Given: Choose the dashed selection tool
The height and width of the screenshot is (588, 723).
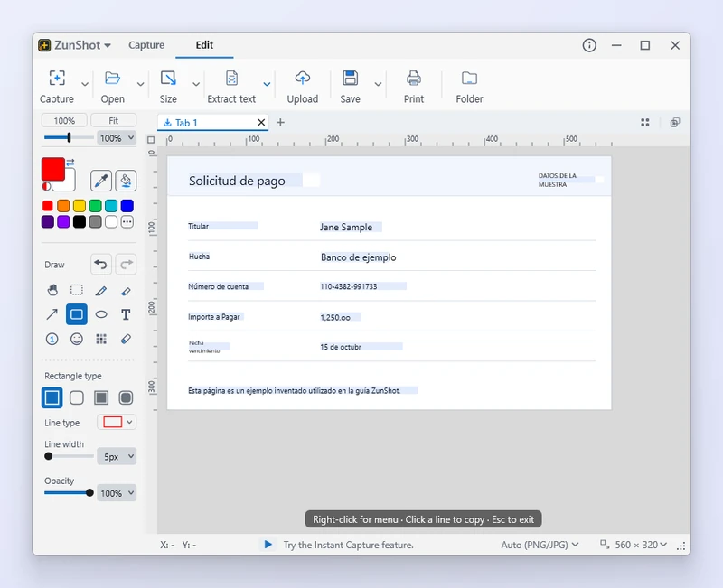Looking at the screenshot, I should (77, 290).
